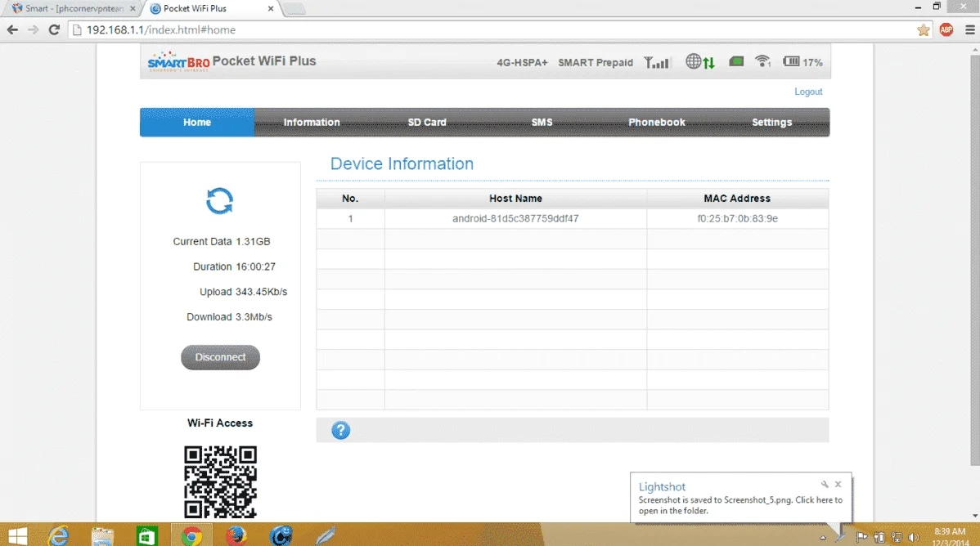The width and height of the screenshot is (980, 546).
Task: Click the MAC Address column header
Action: coord(738,199)
